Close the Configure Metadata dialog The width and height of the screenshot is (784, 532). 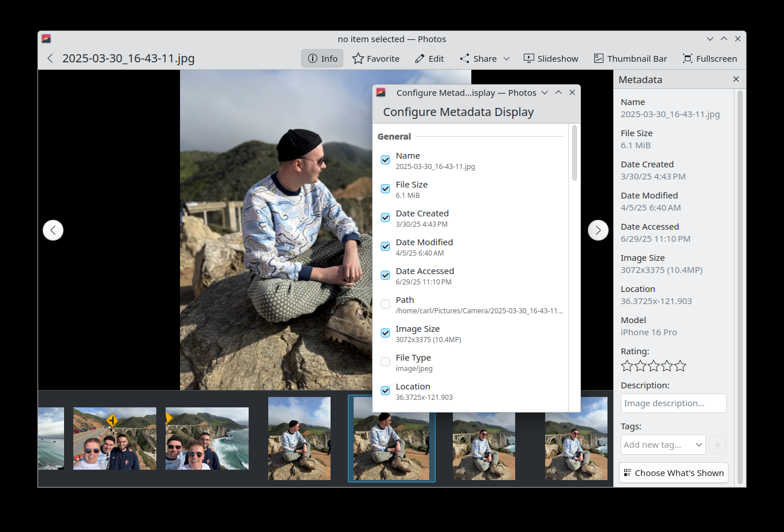572,92
